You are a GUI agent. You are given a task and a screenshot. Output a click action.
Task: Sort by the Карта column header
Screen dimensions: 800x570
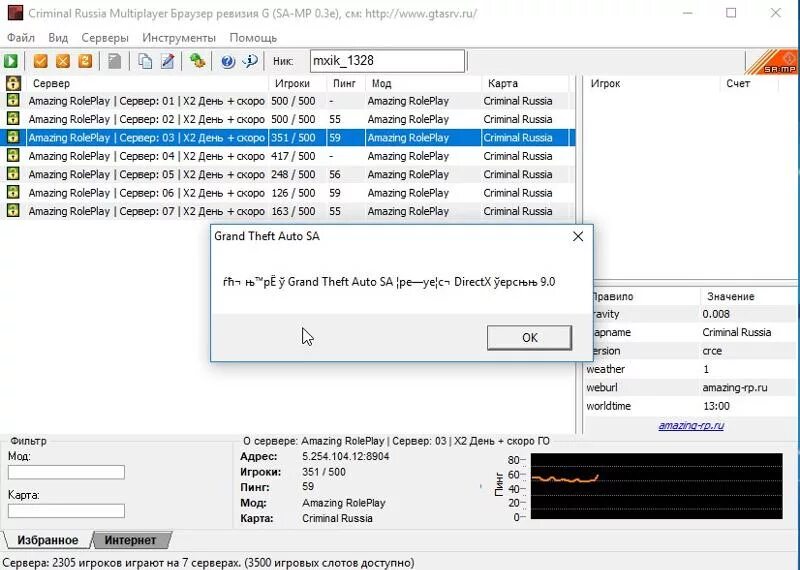525,83
